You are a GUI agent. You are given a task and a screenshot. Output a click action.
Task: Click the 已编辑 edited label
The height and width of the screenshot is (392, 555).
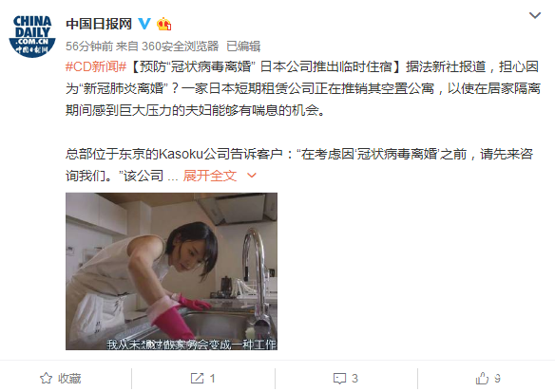pyautogui.click(x=243, y=46)
